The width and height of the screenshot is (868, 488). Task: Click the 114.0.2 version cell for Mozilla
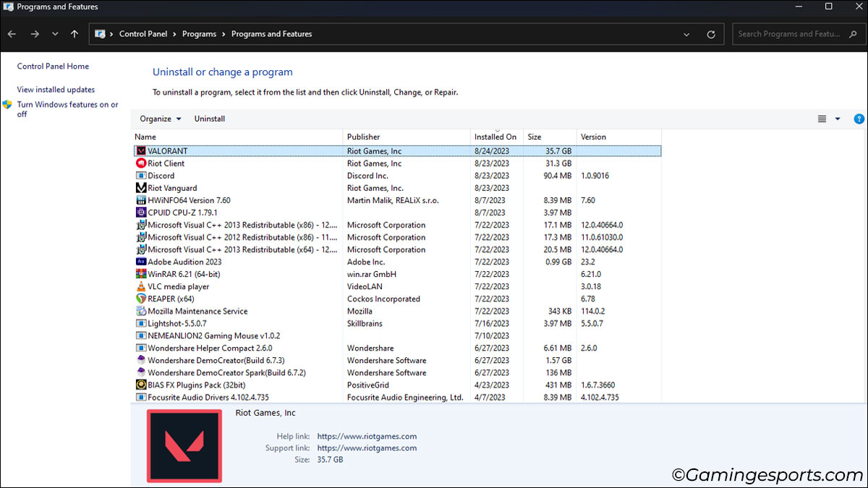(x=594, y=311)
